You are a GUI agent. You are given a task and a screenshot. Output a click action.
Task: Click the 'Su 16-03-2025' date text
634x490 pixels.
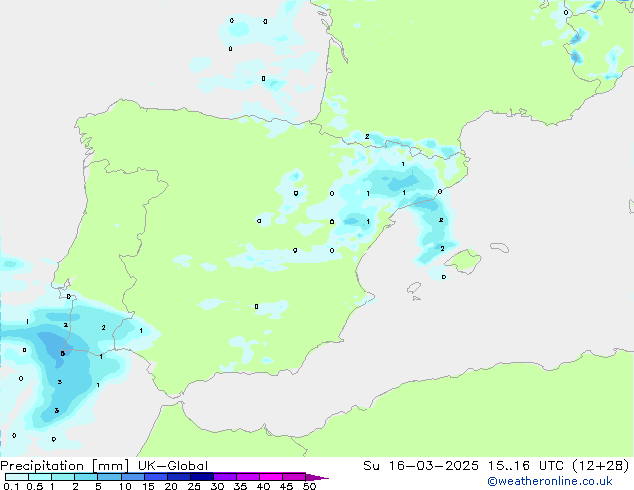pos(421,466)
